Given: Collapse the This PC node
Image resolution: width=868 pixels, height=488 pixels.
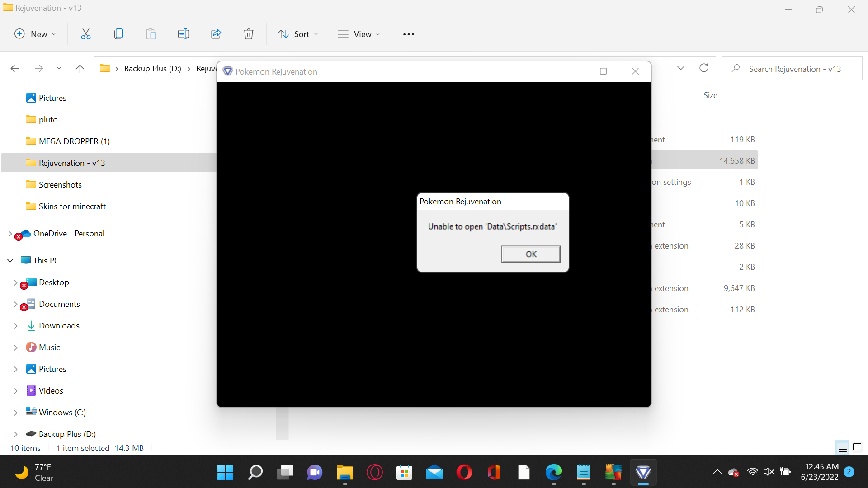Looking at the screenshot, I should pos(10,261).
